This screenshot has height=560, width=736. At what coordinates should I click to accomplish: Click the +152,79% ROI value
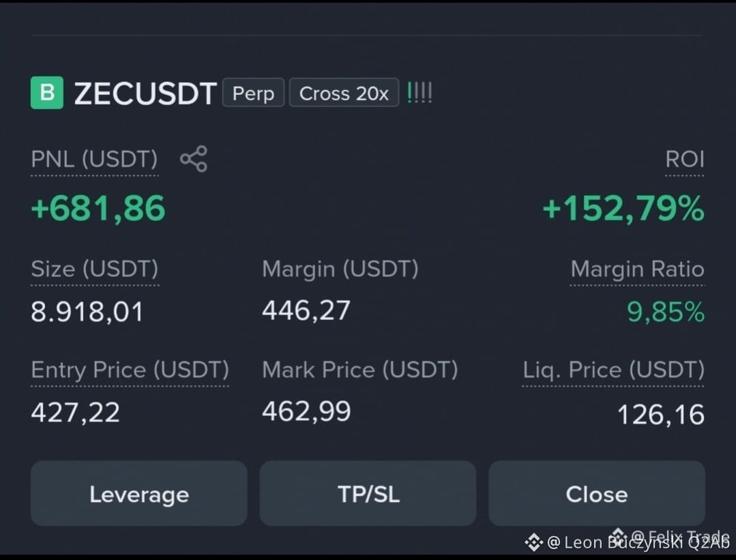[x=623, y=208]
